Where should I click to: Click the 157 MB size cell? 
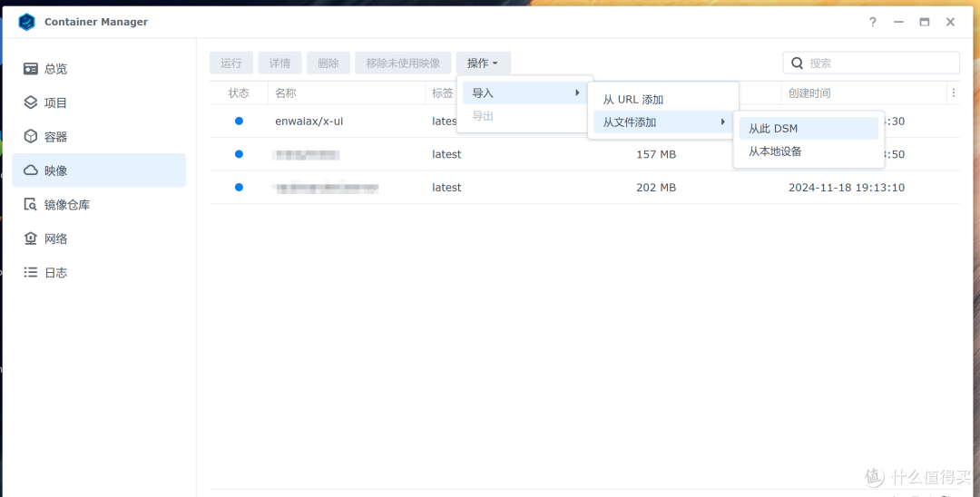pos(656,154)
